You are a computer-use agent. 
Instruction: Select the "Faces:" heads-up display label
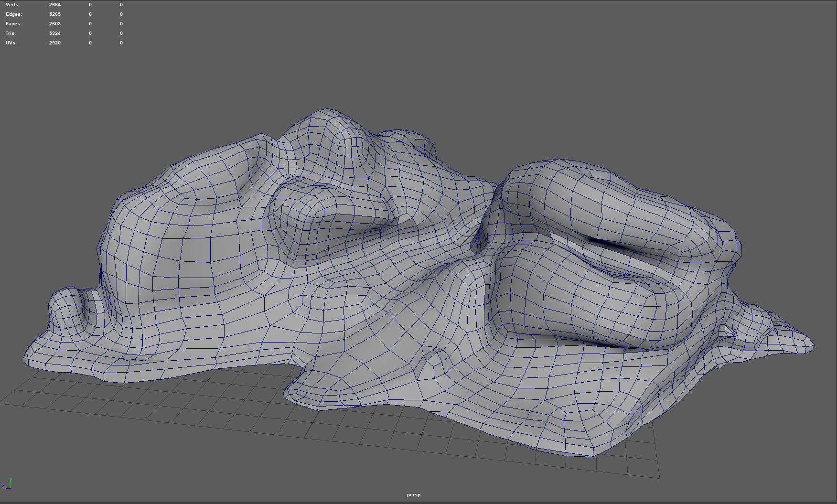pyautogui.click(x=13, y=24)
